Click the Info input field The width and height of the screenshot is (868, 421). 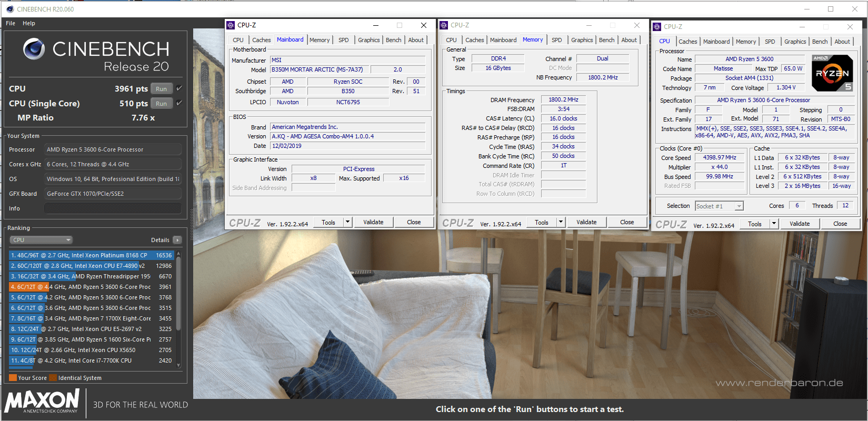pyautogui.click(x=113, y=208)
